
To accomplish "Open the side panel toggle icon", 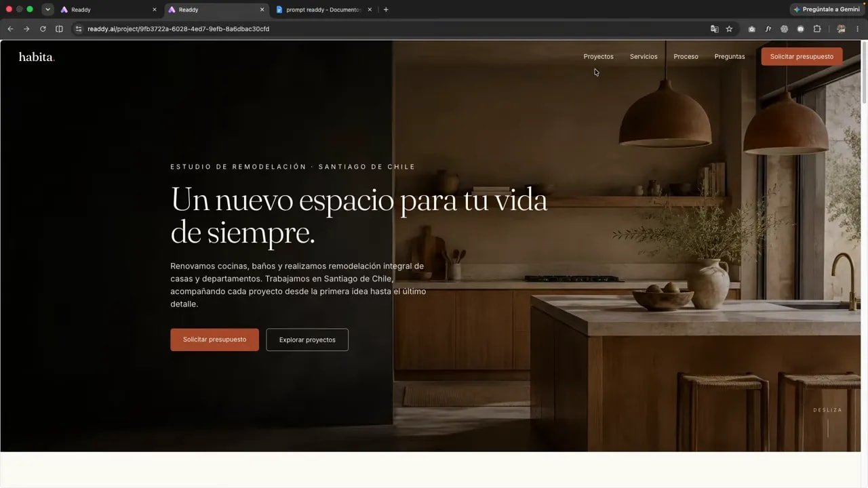I will (x=59, y=29).
